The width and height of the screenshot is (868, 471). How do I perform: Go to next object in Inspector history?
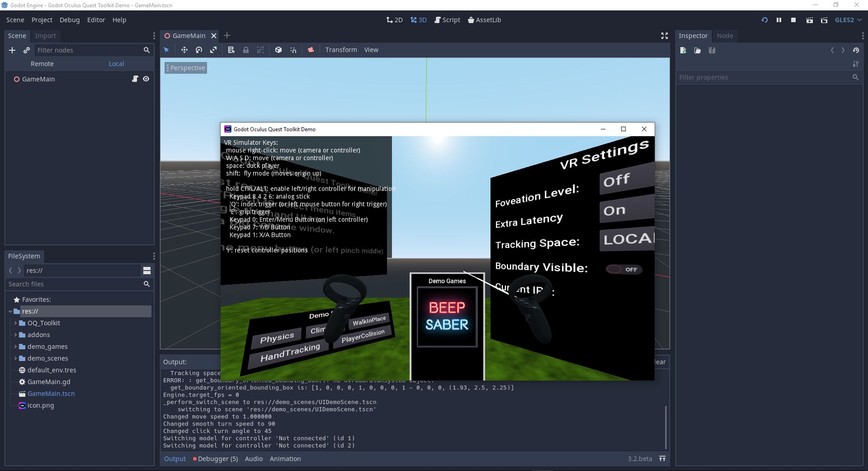click(x=843, y=50)
